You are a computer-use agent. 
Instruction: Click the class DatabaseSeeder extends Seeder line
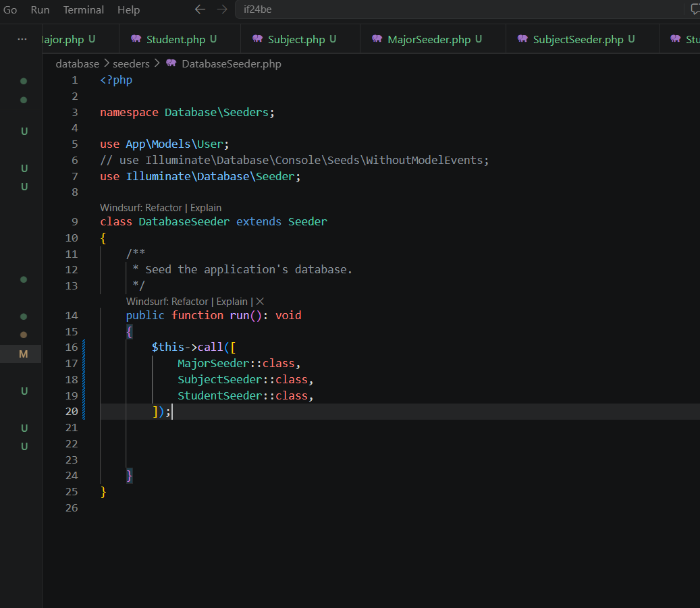[213, 221]
